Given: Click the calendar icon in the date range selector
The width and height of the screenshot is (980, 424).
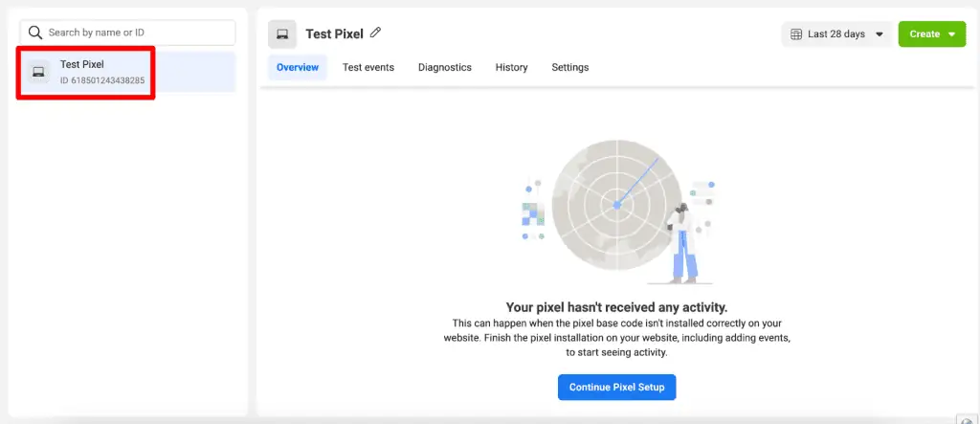Looking at the screenshot, I should tap(795, 34).
